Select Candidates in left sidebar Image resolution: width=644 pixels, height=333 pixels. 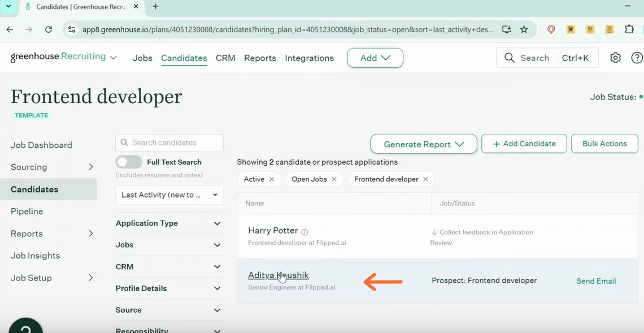[49, 190]
